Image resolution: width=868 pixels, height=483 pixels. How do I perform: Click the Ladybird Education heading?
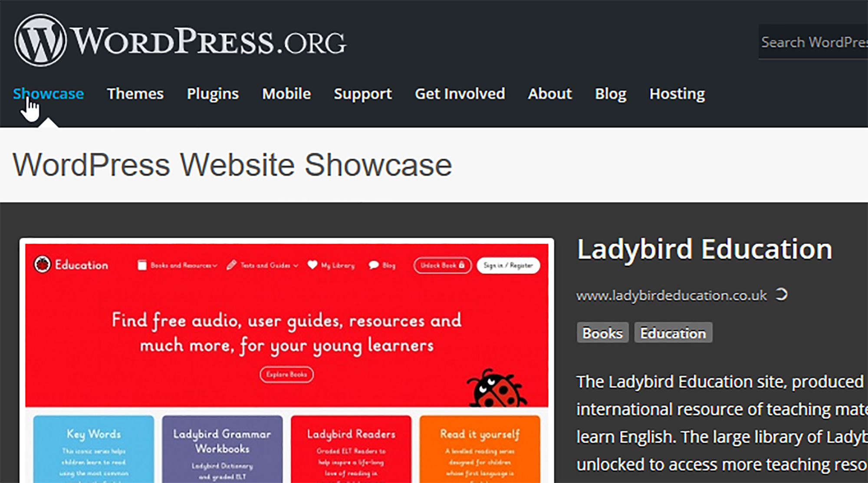pyautogui.click(x=704, y=250)
